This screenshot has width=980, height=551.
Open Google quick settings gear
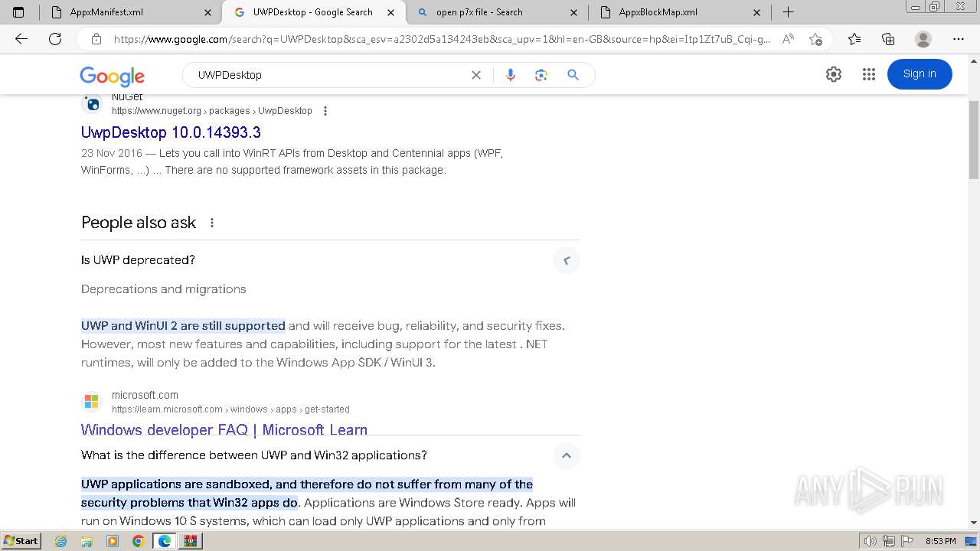[x=834, y=74]
